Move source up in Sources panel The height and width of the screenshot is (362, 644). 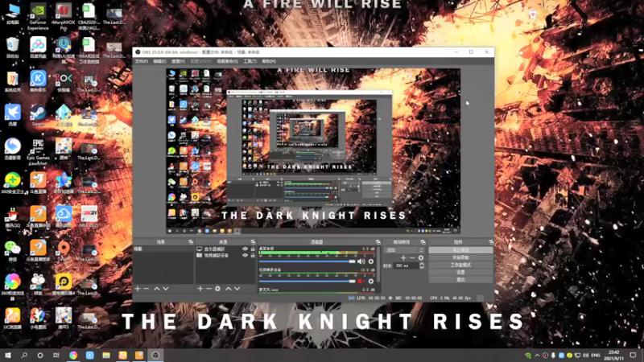click(x=229, y=289)
